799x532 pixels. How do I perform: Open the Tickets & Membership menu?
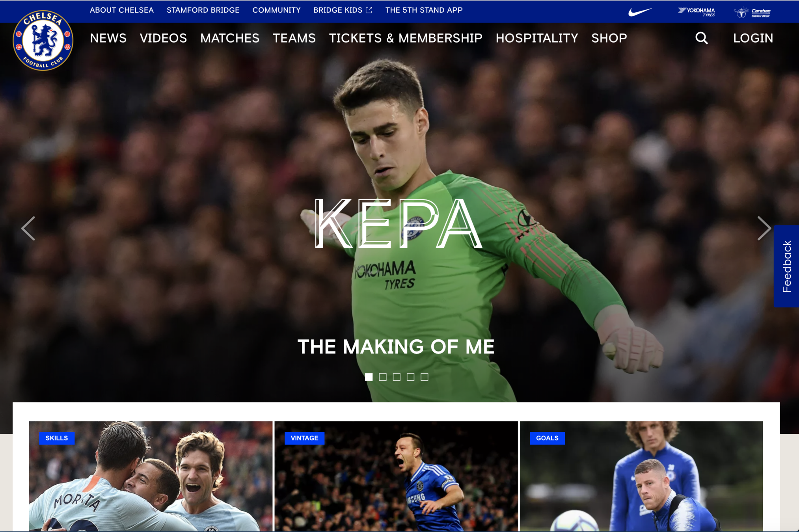(406, 38)
